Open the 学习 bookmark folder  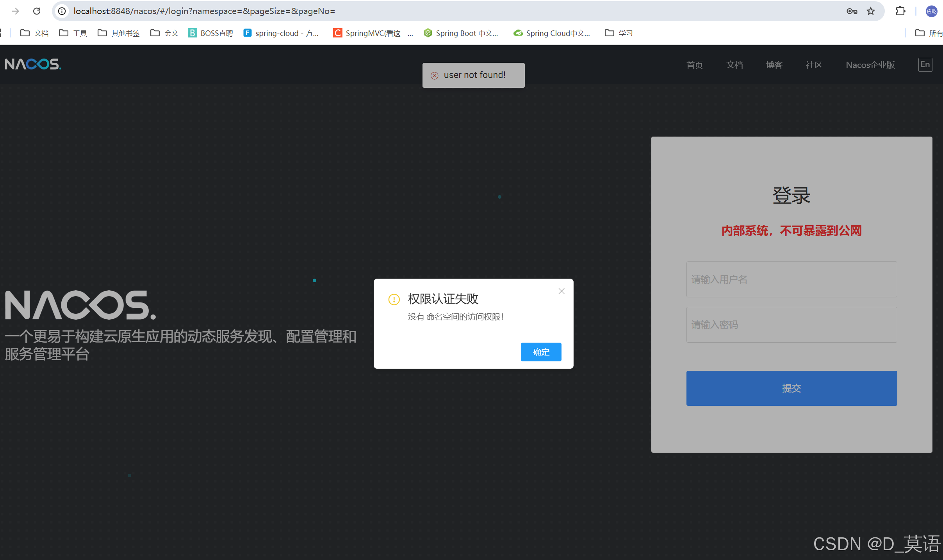tap(619, 33)
